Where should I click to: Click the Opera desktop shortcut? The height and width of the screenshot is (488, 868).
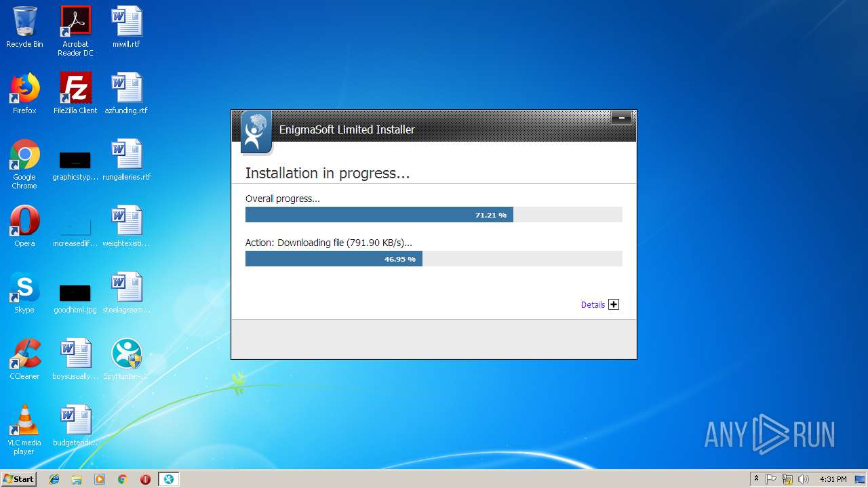pyautogui.click(x=24, y=226)
